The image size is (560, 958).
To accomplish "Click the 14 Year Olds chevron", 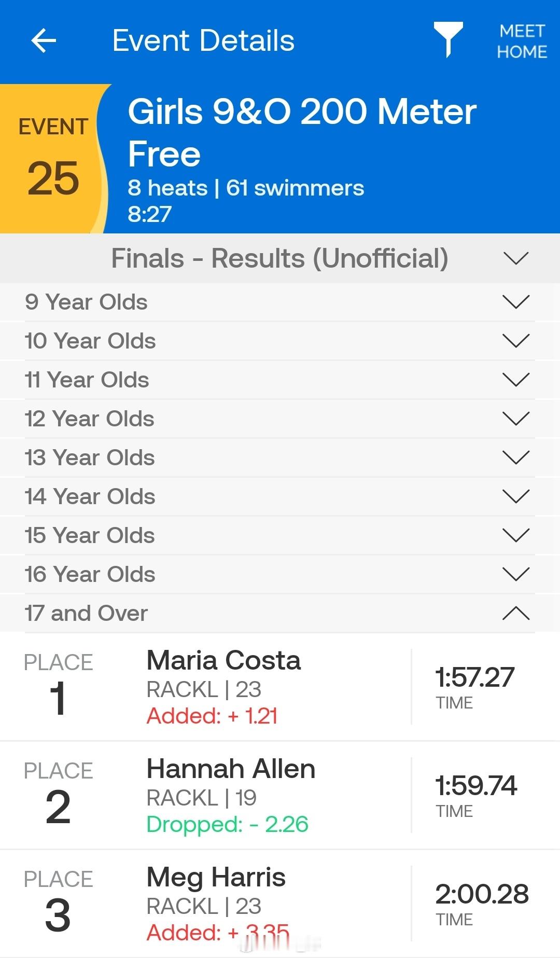I will 515,496.
